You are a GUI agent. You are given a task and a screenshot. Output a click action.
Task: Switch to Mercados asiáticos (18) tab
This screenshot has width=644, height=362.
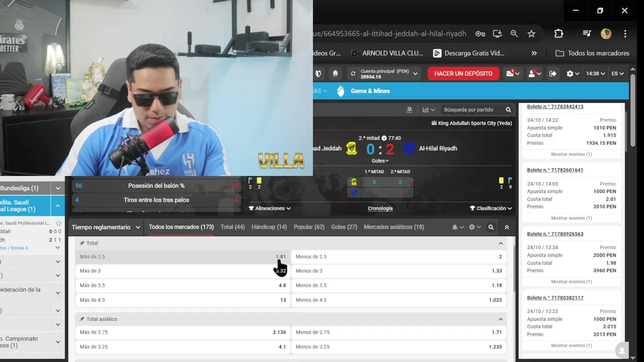click(x=394, y=227)
